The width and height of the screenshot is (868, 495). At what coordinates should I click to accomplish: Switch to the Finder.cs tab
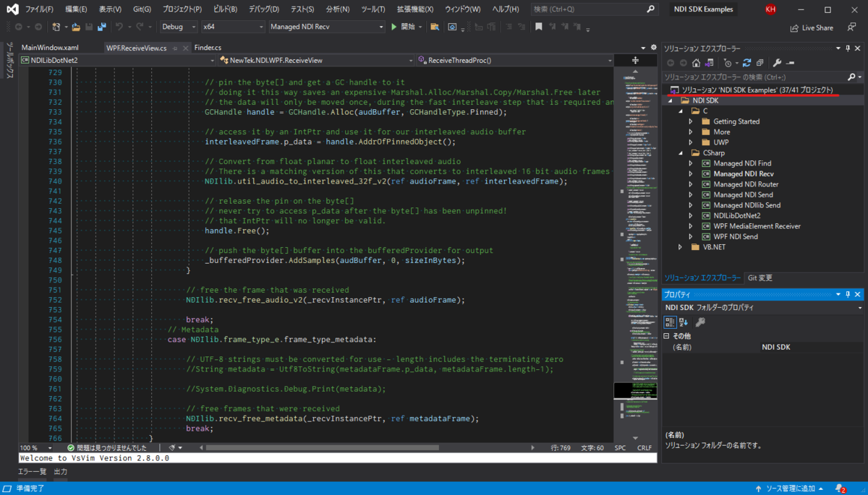click(x=208, y=48)
